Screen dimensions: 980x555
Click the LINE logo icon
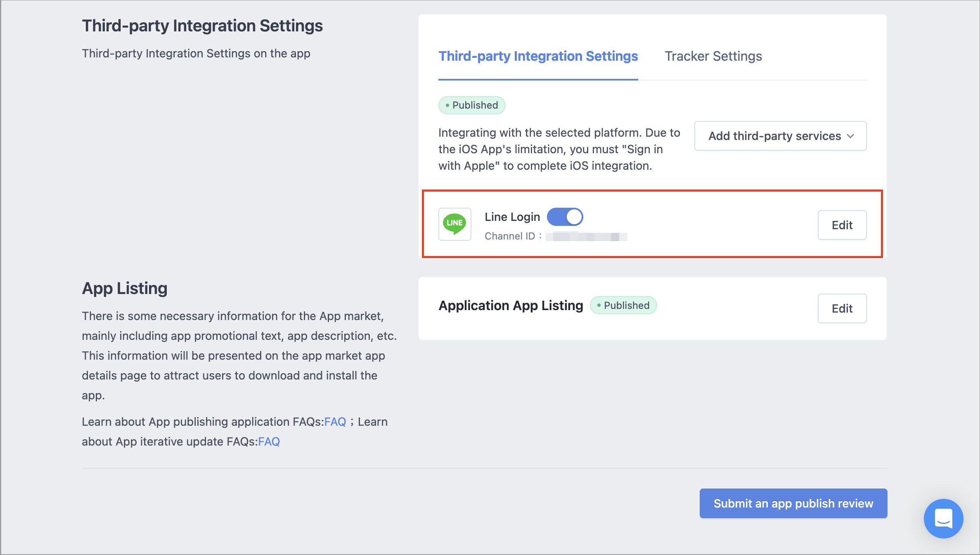[454, 224]
